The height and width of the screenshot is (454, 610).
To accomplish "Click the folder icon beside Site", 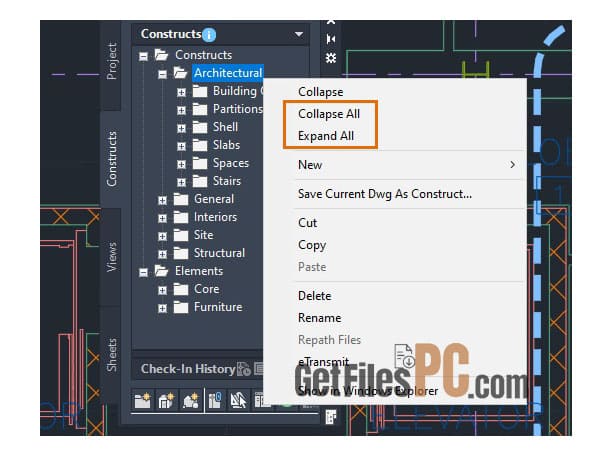I will [x=181, y=235].
